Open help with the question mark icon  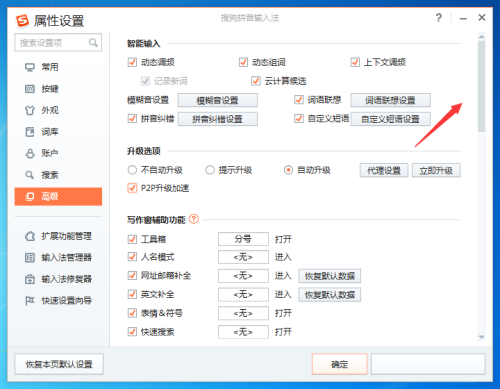click(439, 18)
